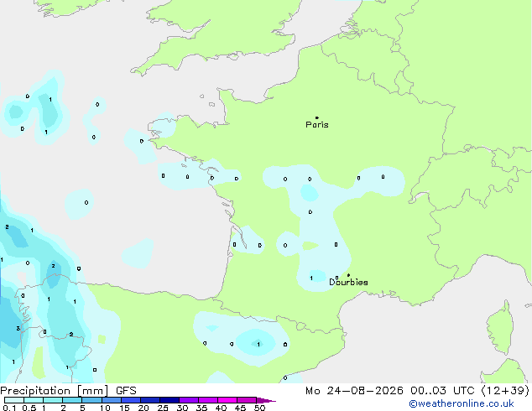Click the '(12+39)' forecast offset text
Image resolution: width=532 pixels, height=411 pixels.
(x=505, y=391)
